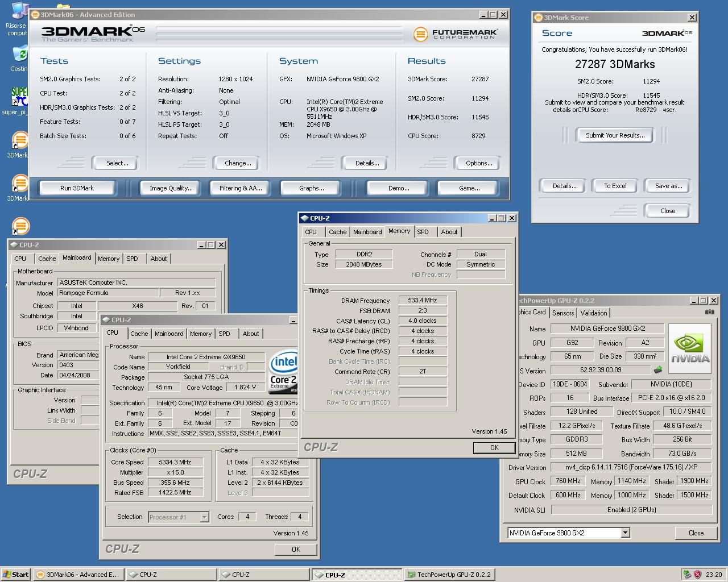Open Memory tab in Processor CPU-Z window

click(x=201, y=334)
